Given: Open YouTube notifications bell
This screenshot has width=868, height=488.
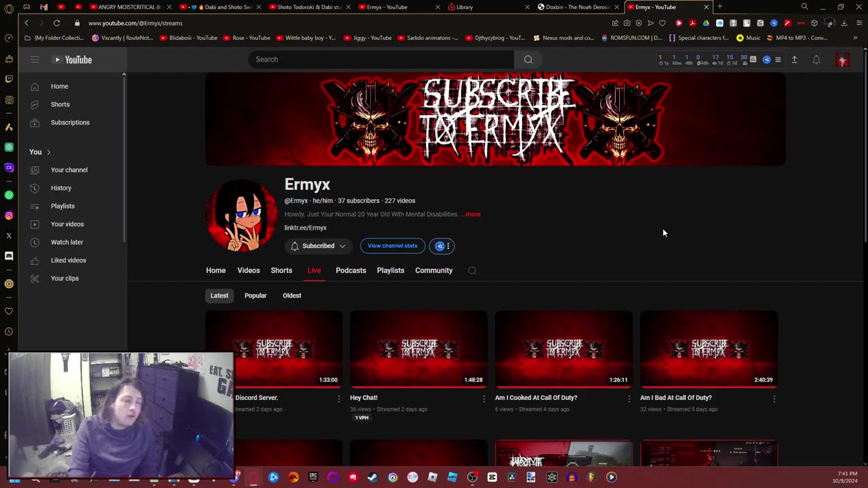Looking at the screenshot, I should 816,60.
